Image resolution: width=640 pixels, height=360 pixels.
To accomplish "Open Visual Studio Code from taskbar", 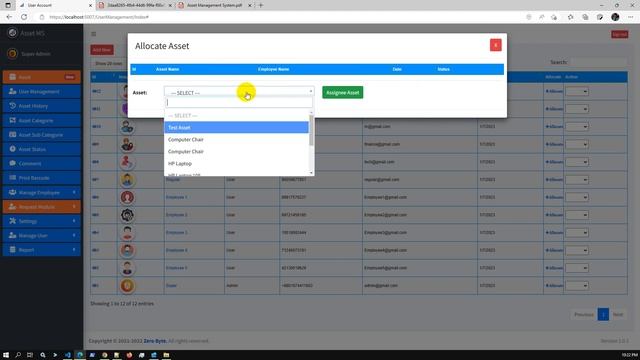I will point(68,355).
